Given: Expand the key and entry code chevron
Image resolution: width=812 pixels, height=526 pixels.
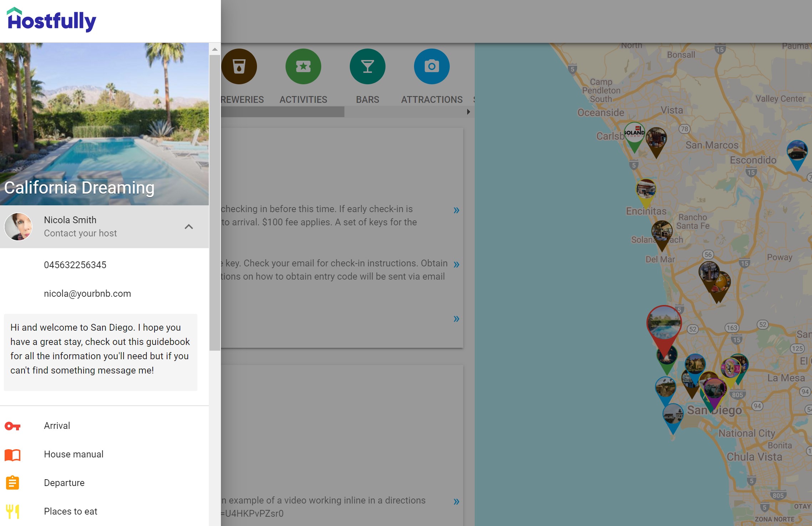Looking at the screenshot, I should point(456,265).
